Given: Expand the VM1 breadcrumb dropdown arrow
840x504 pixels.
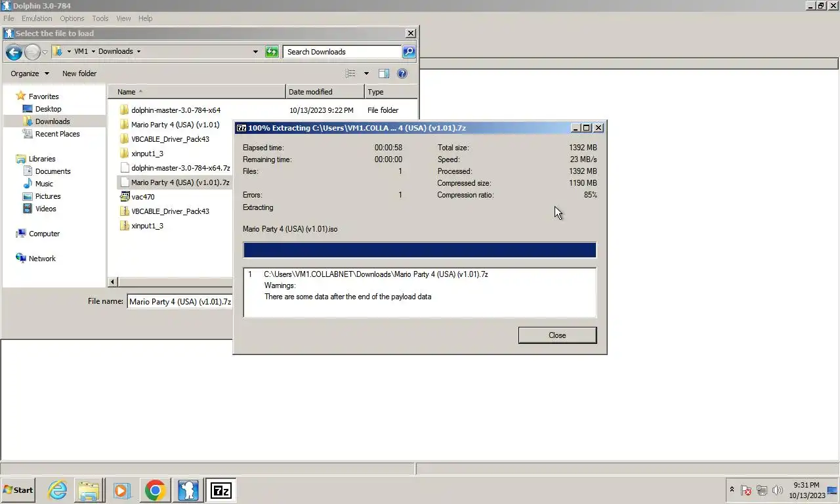Looking at the screenshot, I should click(93, 51).
